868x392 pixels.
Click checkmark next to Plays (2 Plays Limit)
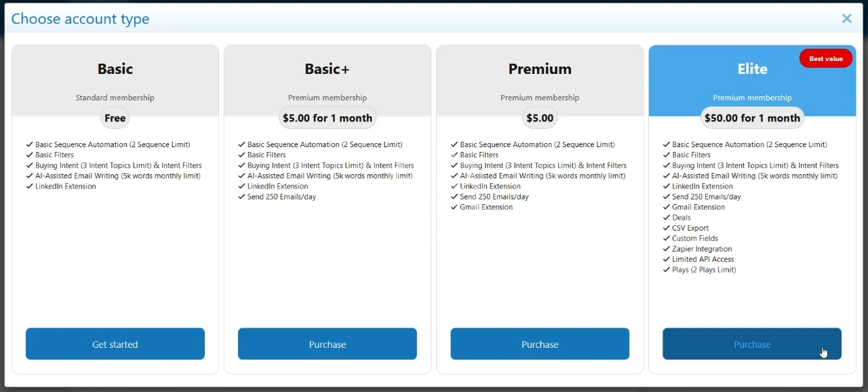click(x=667, y=269)
